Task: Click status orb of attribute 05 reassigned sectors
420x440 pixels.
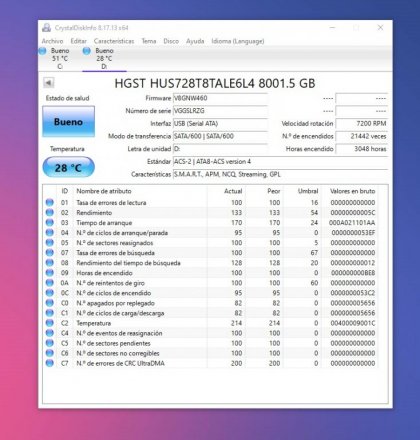Action: [x=50, y=242]
